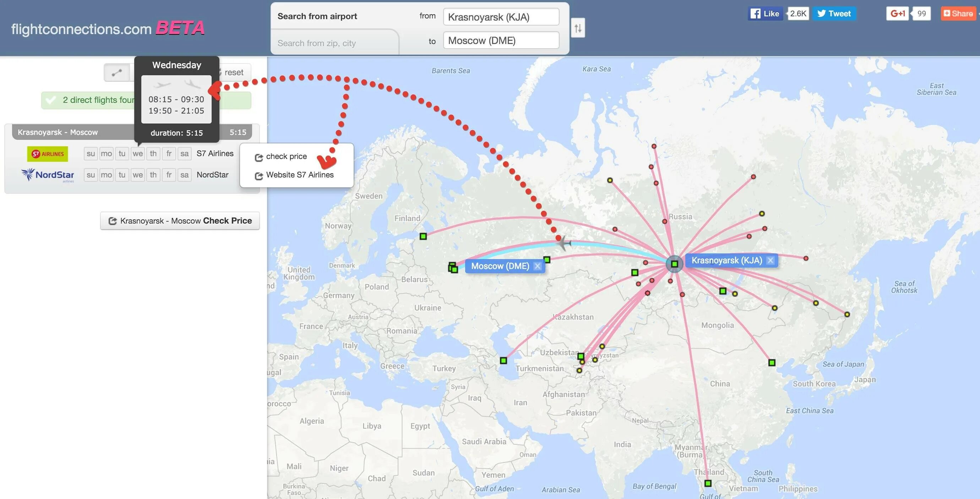Click the NordStar Airlines logo icon

click(x=47, y=174)
